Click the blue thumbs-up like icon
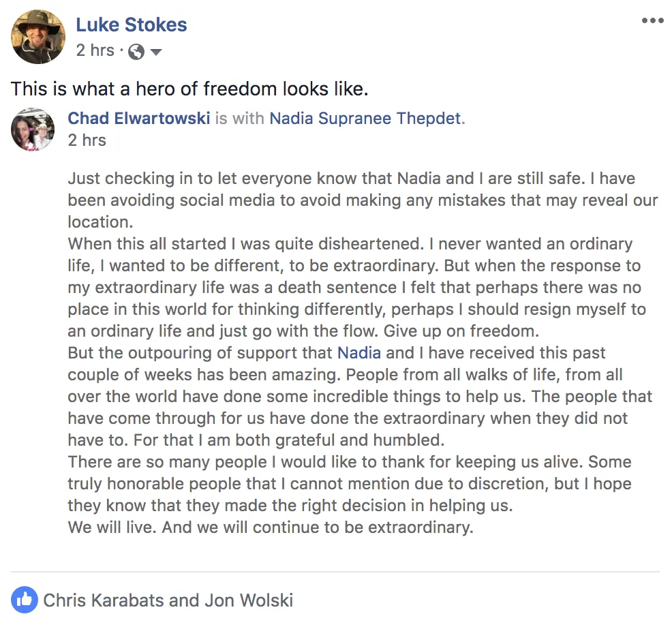672x627 pixels. 25,600
